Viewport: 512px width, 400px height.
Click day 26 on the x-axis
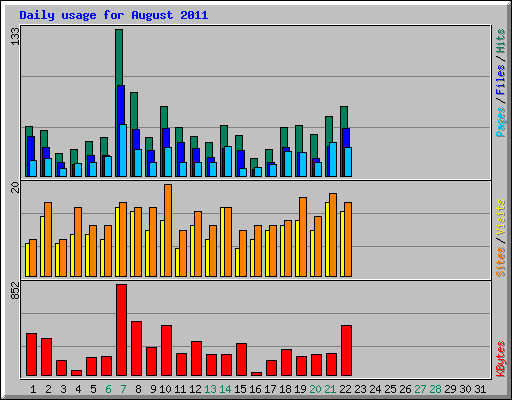tap(405, 389)
